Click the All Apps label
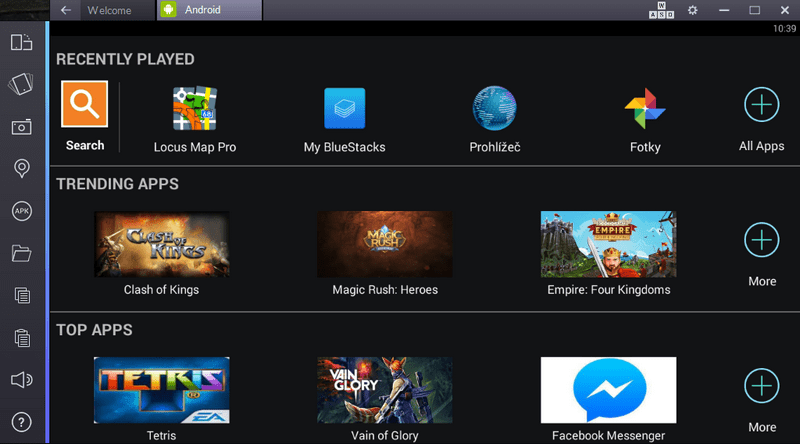This screenshot has height=444, width=800. click(761, 146)
